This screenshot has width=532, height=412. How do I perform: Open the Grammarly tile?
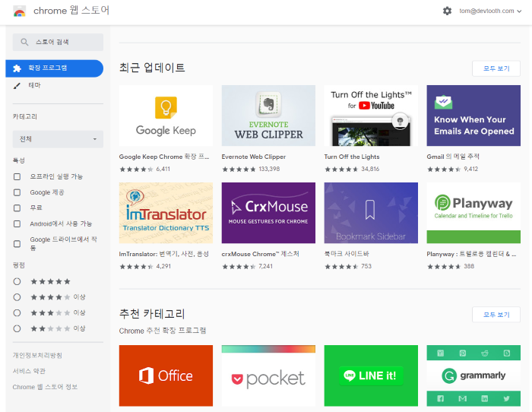click(473, 376)
